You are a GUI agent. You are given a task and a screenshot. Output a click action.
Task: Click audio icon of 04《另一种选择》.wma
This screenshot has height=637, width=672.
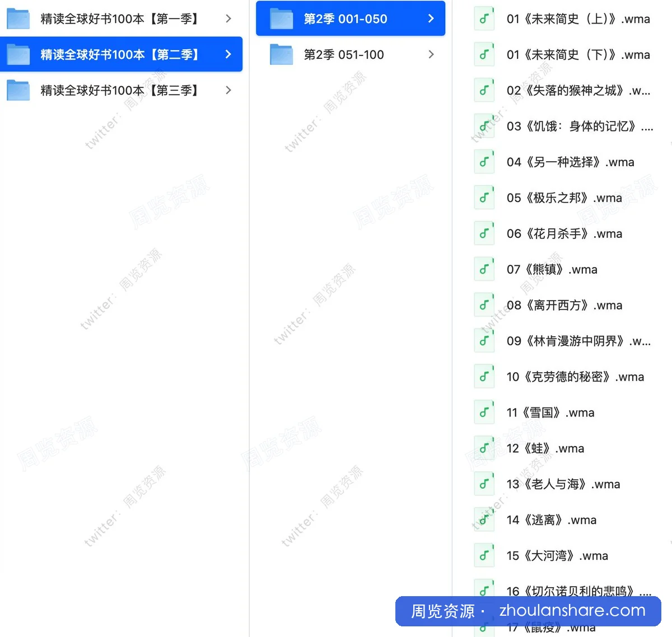click(x=484, y=162)
